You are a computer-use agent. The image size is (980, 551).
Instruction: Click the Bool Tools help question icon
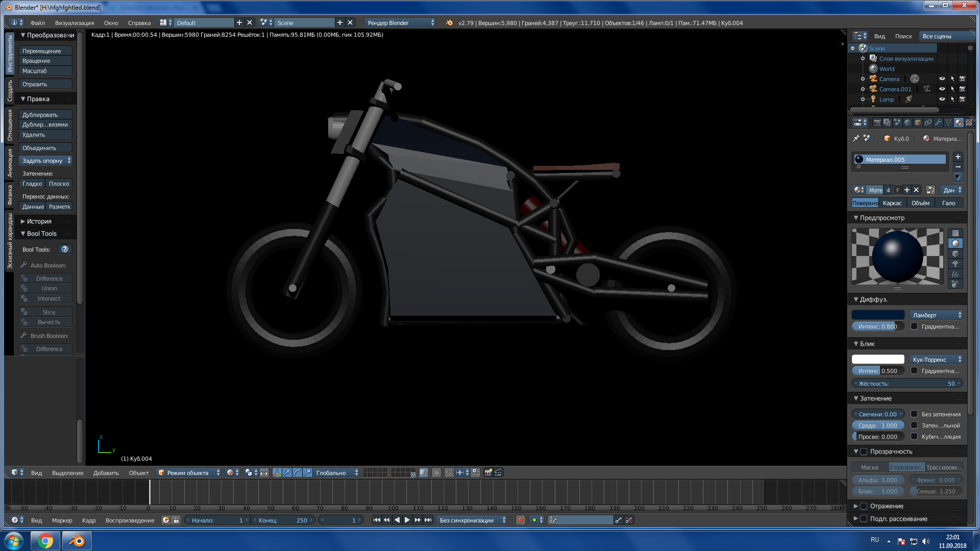[64, 249]
